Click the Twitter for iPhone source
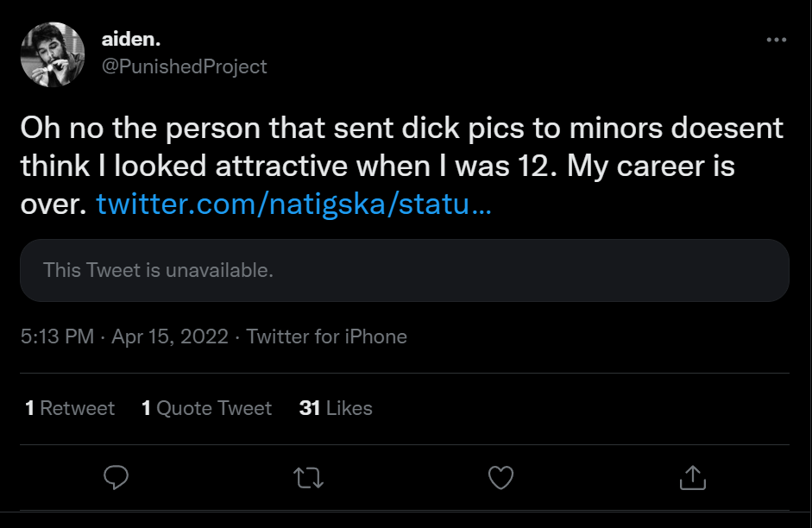 pyautogui.click(x=326, y=336)
